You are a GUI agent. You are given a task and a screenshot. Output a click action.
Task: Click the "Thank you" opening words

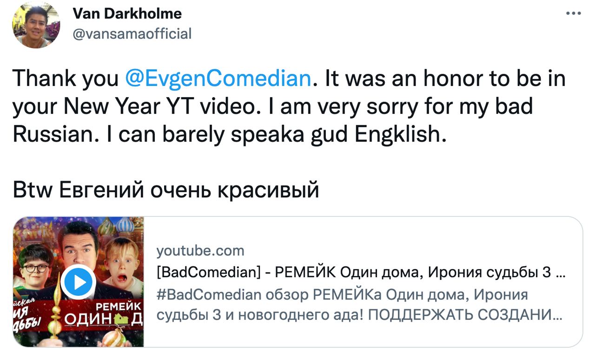(x=66, y=78)
